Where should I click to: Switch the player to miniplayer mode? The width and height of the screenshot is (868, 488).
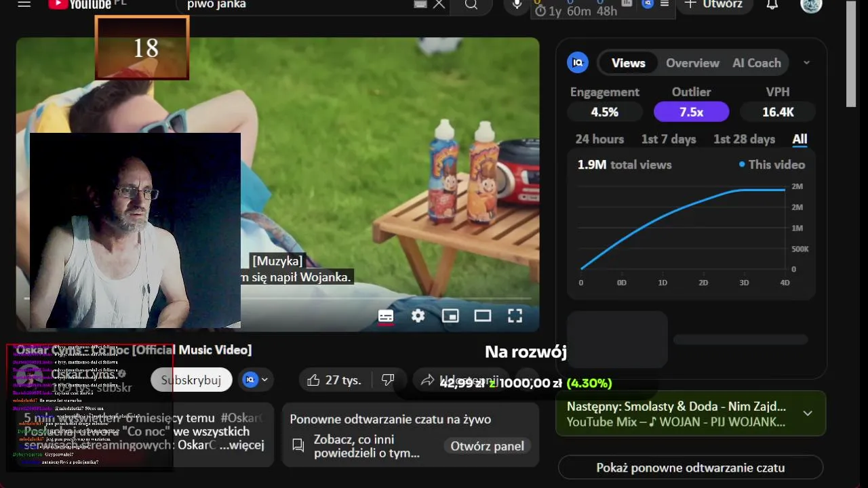[450, 316]
